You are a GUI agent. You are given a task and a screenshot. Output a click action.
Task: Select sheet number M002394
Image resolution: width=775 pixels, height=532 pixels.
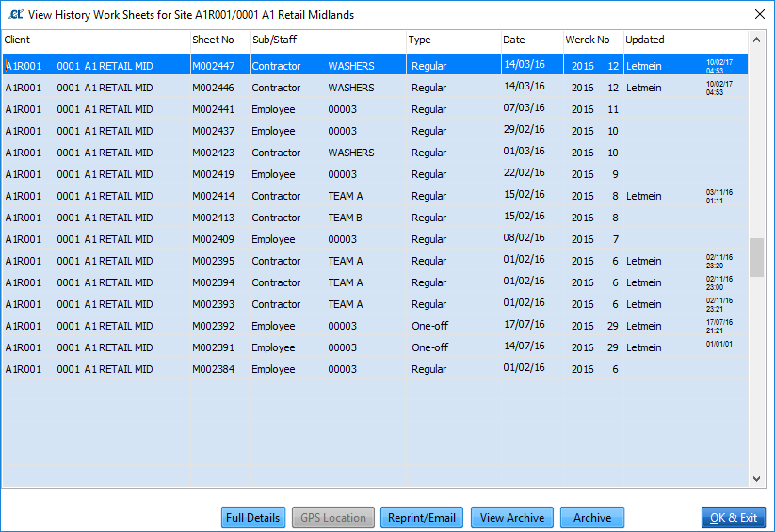tap(214, 282)
